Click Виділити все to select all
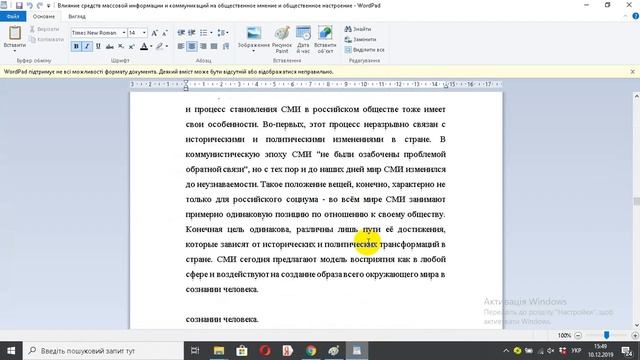 [364, 49]
